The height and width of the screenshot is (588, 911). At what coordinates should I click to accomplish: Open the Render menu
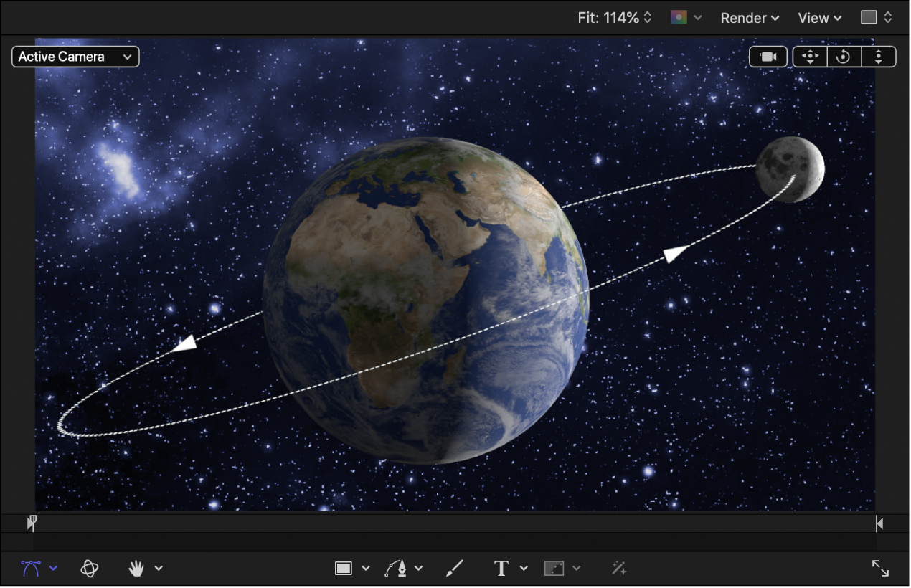[748, 18]
